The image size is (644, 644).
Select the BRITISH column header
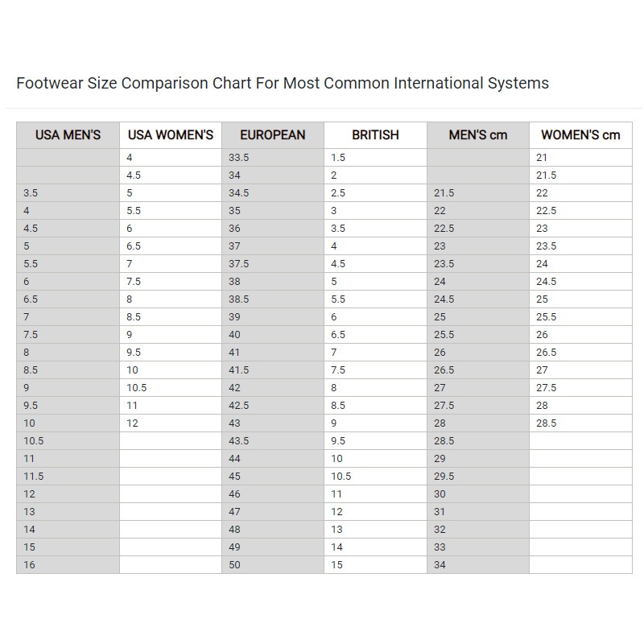click(x=375, y=135)
